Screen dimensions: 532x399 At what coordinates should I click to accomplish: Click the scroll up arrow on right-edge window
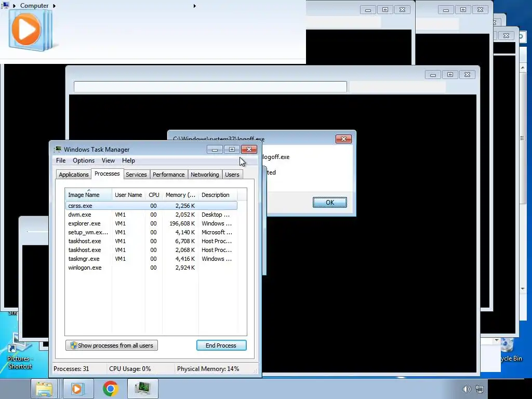[x=523, y=68]
